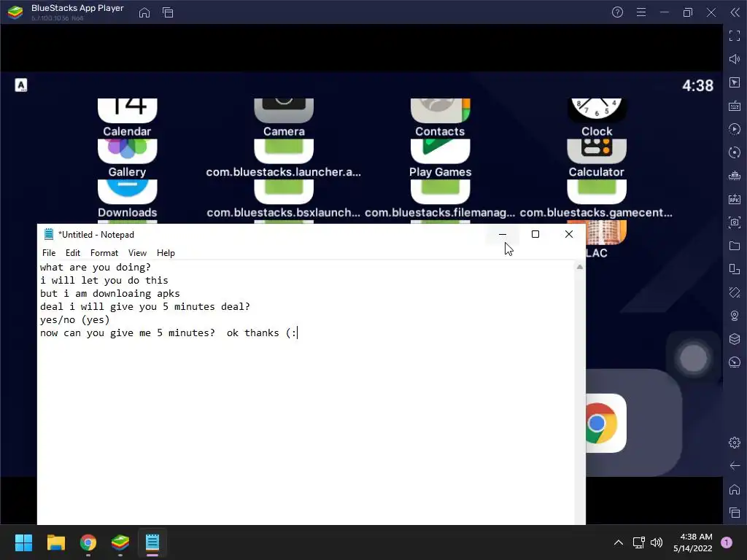Open the set location pin icon
Viewport: 747px width, 560px height.
click(734, 316)
